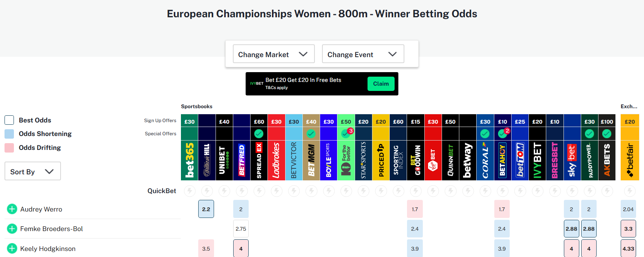The height and width of the screenshot is (257, 644).
Task: Open the Change Event dropdown
Action: pyautogui.click(x=363, y=54)
